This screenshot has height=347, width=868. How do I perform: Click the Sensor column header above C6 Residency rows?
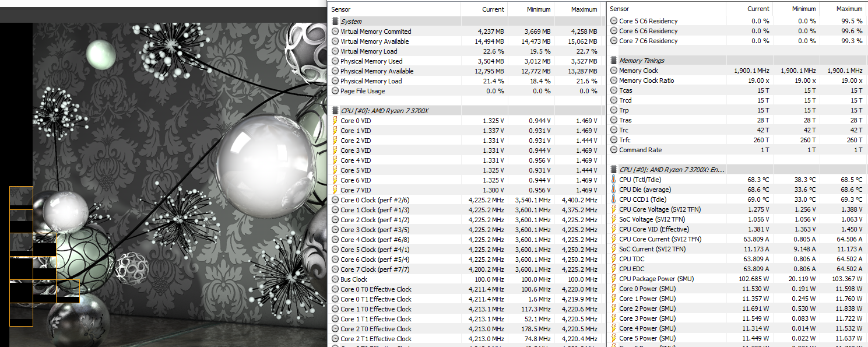[666, 9]
